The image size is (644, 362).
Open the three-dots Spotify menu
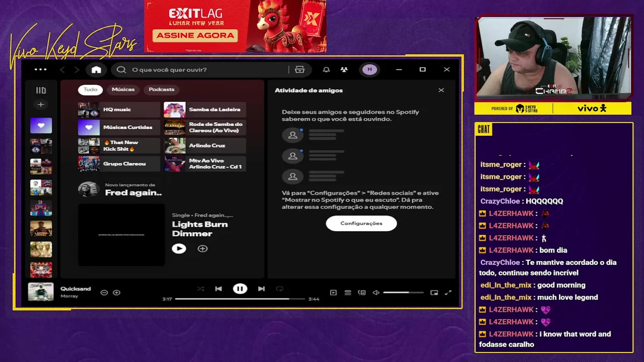(40, 70)
